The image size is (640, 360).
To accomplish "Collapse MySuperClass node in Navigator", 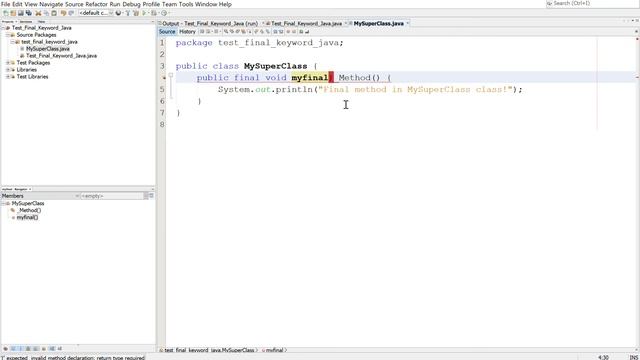I will tap(3, 203).
